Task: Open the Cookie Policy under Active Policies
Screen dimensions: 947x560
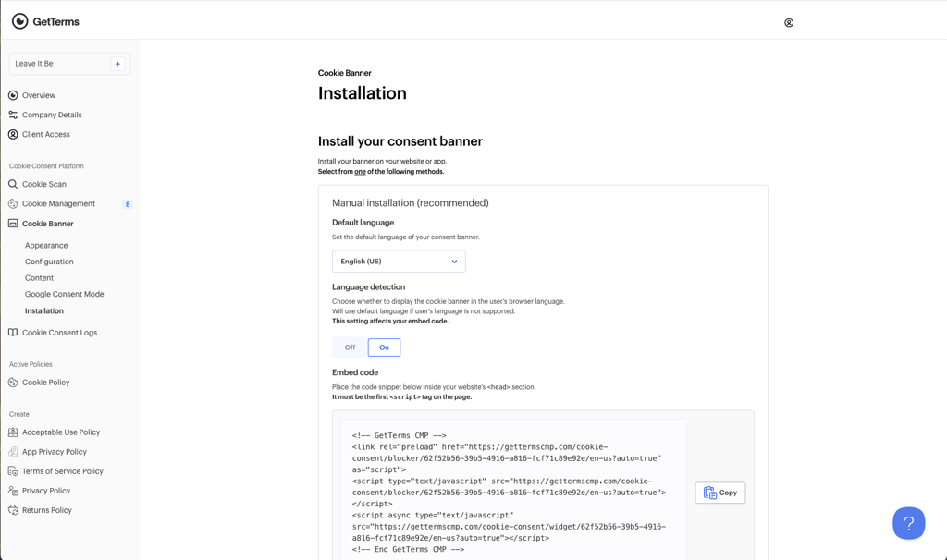Action: (46, 383)
